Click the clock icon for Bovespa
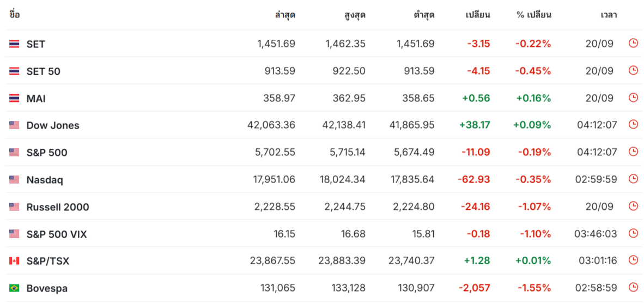 [633, 287]
